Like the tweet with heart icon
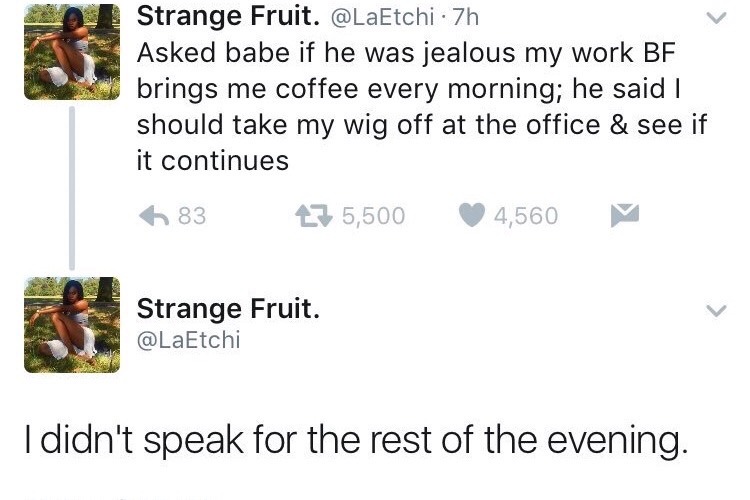This screenshot has width=750, height=500. (472, 215)
